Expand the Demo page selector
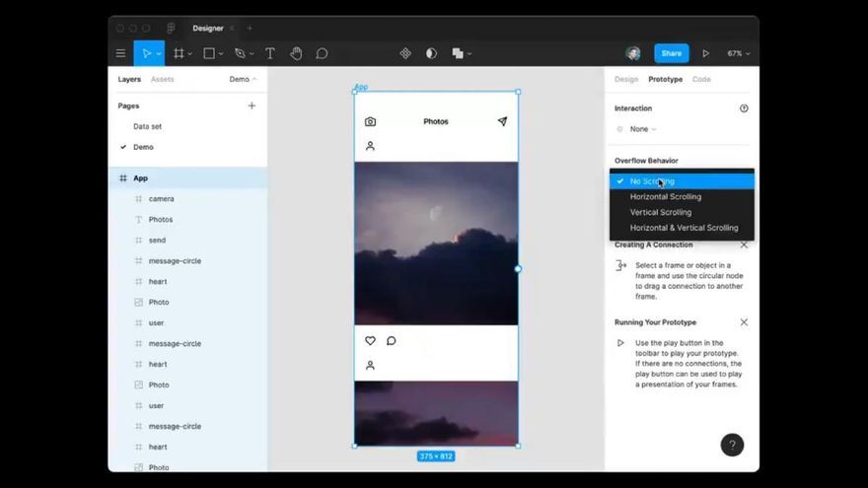 [243, 79]
